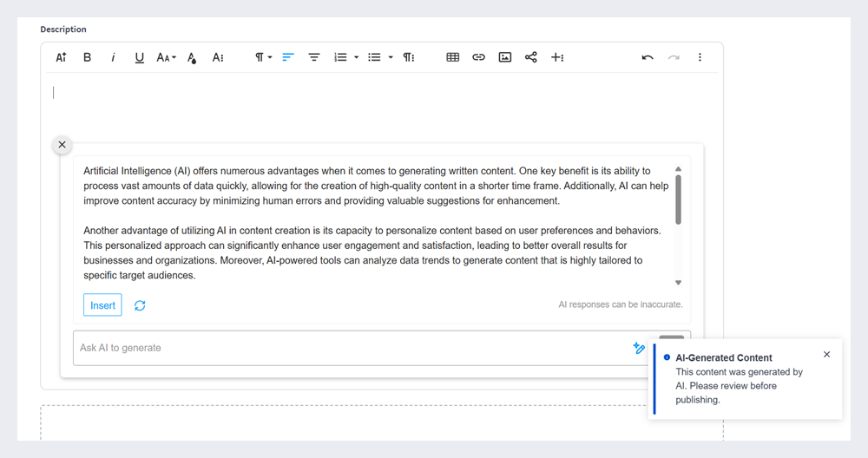This screenshot has width=868, height=458.
Task: Undo the last edit
Action: click(x=648, y=57)
